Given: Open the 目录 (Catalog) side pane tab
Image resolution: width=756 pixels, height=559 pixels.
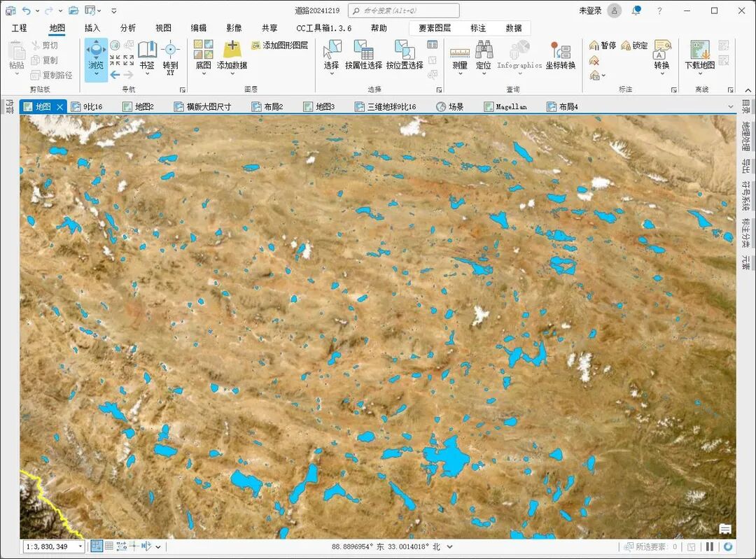Looking at the screenshot, I should pos(746,106).
